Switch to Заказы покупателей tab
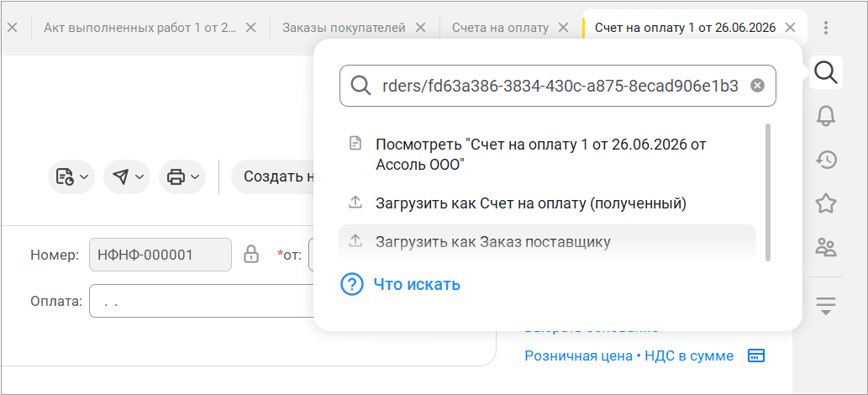The image size is (868, 395). (x=344, y=27)
